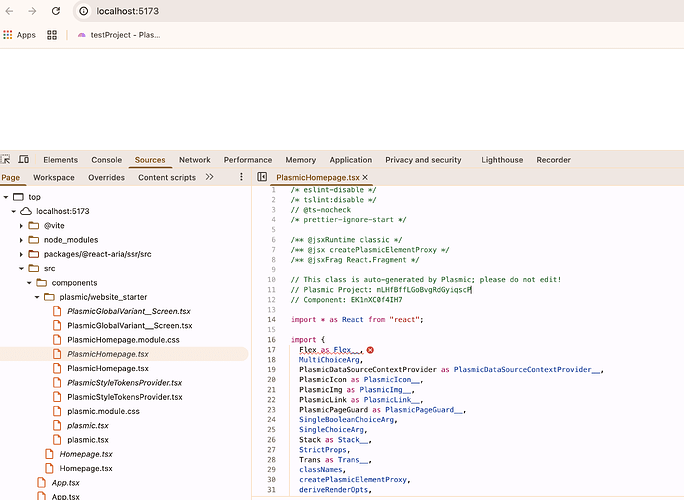This screenshot has height=500, width=684.
Task: Select the Overrides navigator tab
Action: 106,177
